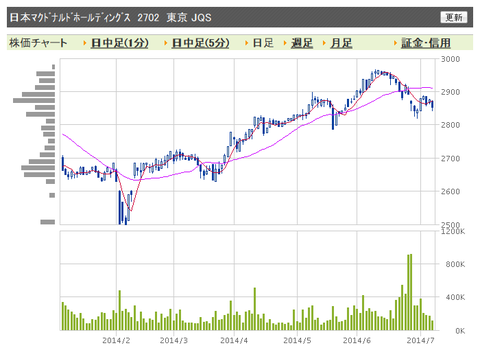Click the 2014/7 date axis label

(x=421, y=340)
